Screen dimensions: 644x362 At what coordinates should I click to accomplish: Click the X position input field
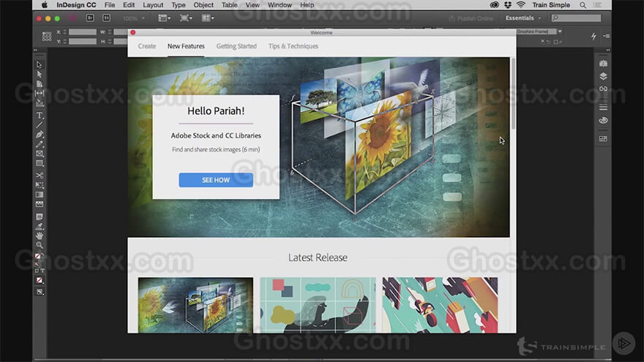click(x=83, y=31)
